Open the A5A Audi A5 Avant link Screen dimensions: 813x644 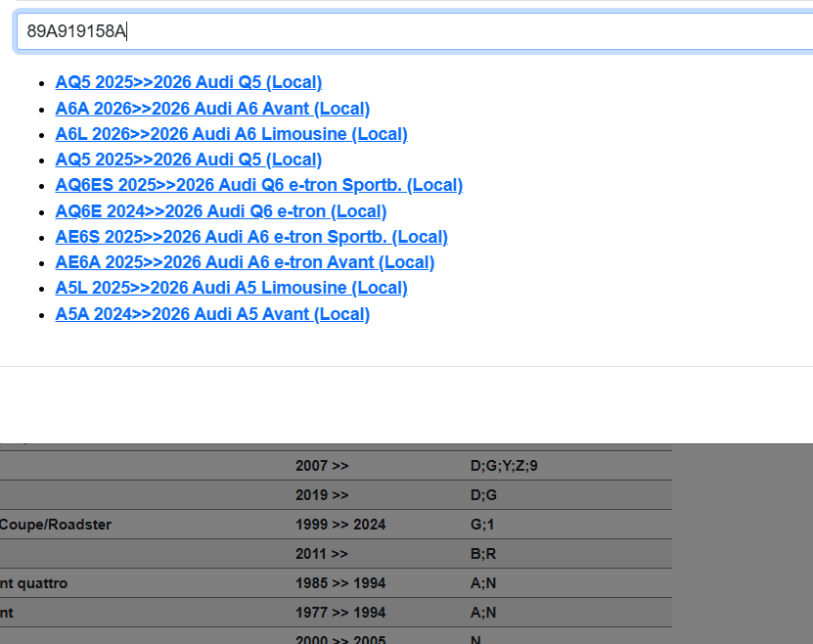[212, 314]
